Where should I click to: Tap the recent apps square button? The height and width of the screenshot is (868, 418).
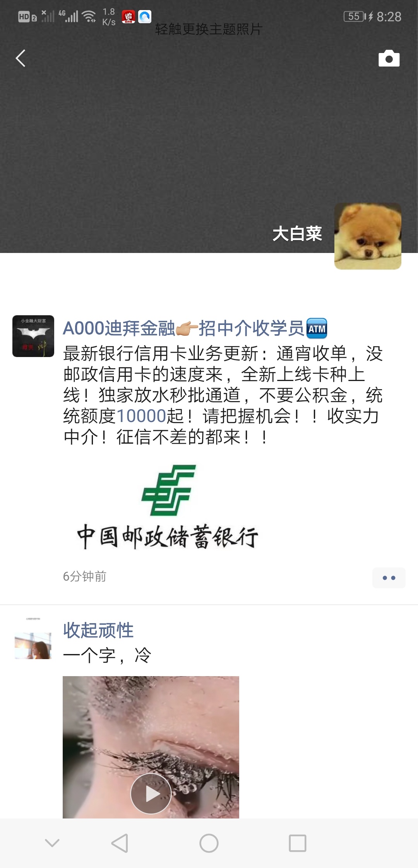pyautogui.click(x=298, y=843)
